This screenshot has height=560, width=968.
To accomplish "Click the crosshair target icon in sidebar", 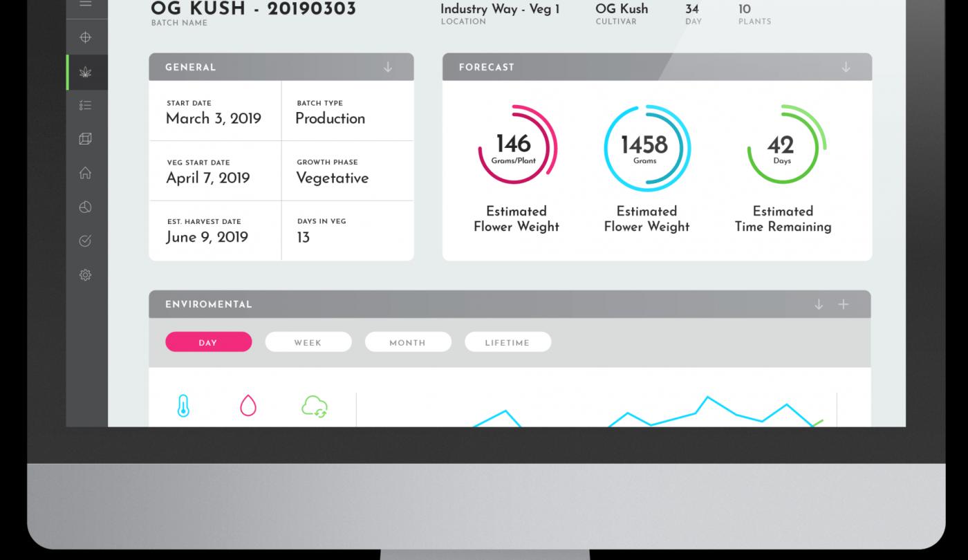I will tap(86, 38).
